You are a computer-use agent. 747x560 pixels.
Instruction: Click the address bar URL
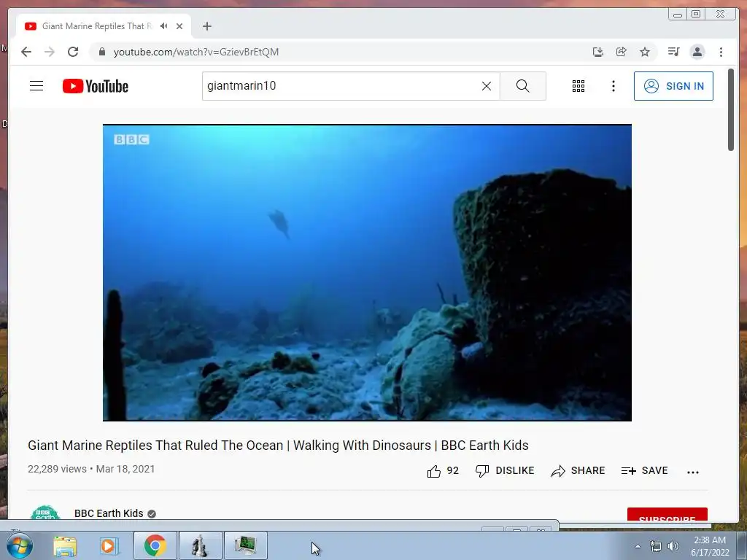196,52
